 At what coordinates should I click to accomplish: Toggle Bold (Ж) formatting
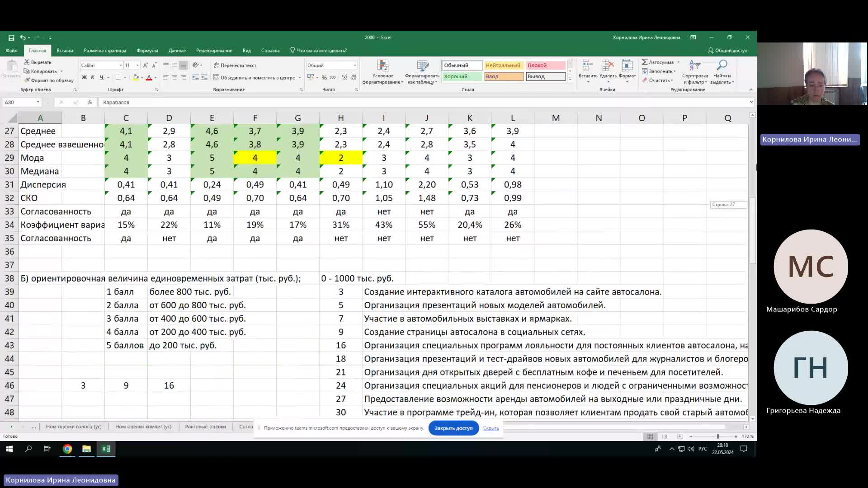[84, 78]
